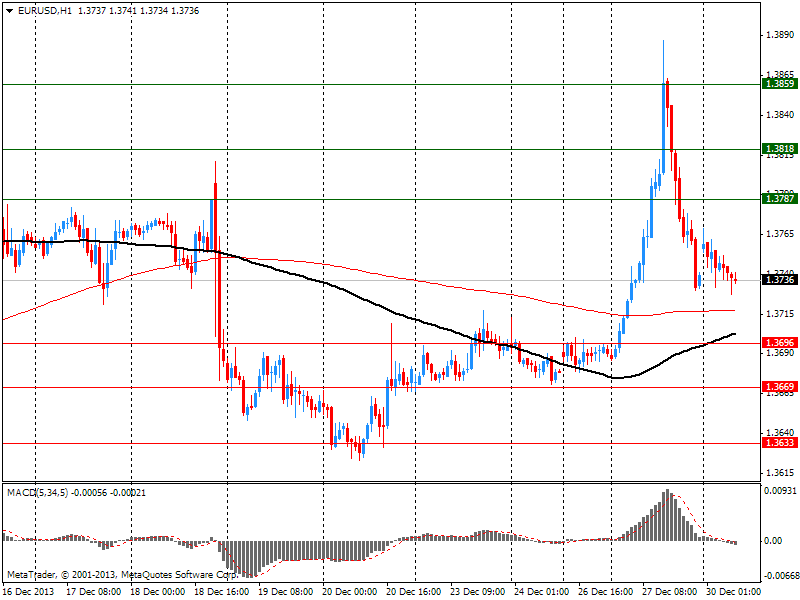Click the 1.3890 price scale value
Image resolution: width=800 pixels, height=600 pixels.
click(780, 35)
